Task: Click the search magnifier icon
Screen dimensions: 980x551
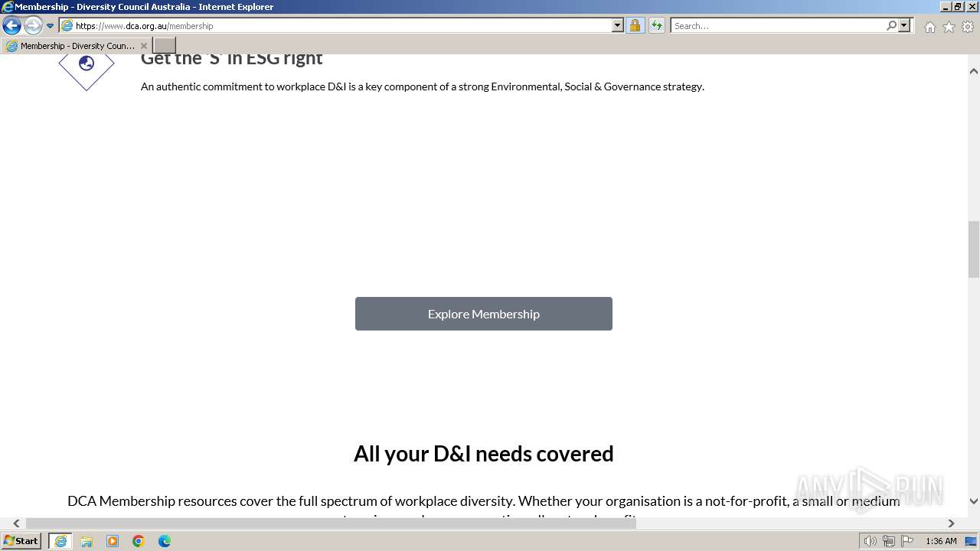Action: point(891,26)
